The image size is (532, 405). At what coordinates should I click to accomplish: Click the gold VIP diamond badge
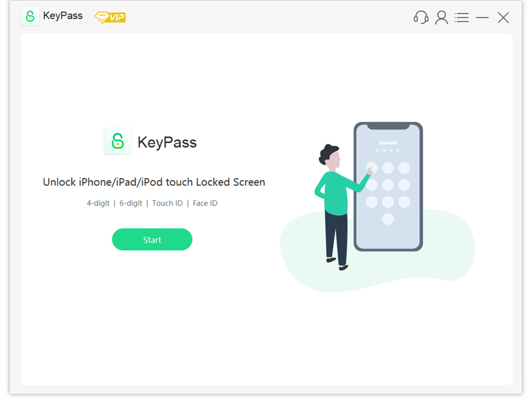coord(110,17)
